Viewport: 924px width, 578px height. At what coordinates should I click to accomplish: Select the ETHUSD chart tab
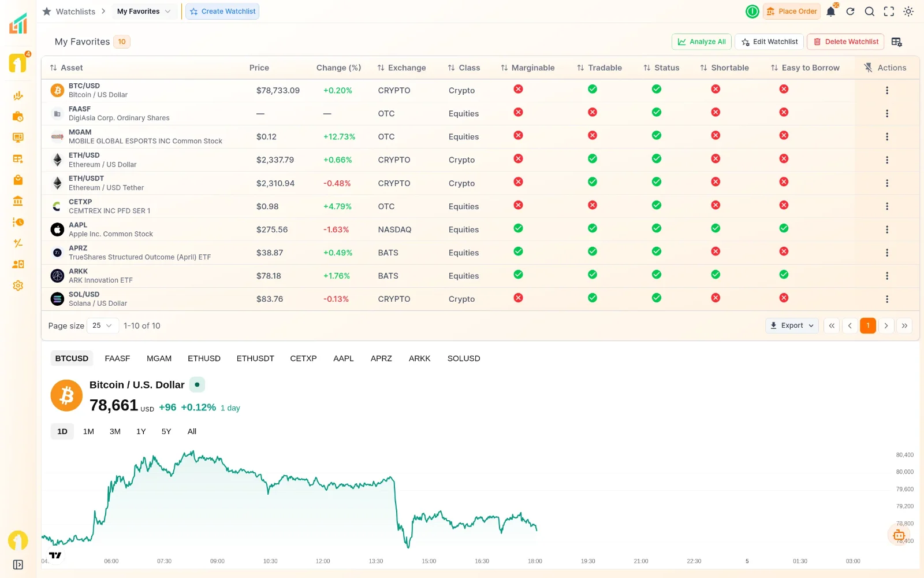[204, 358]
